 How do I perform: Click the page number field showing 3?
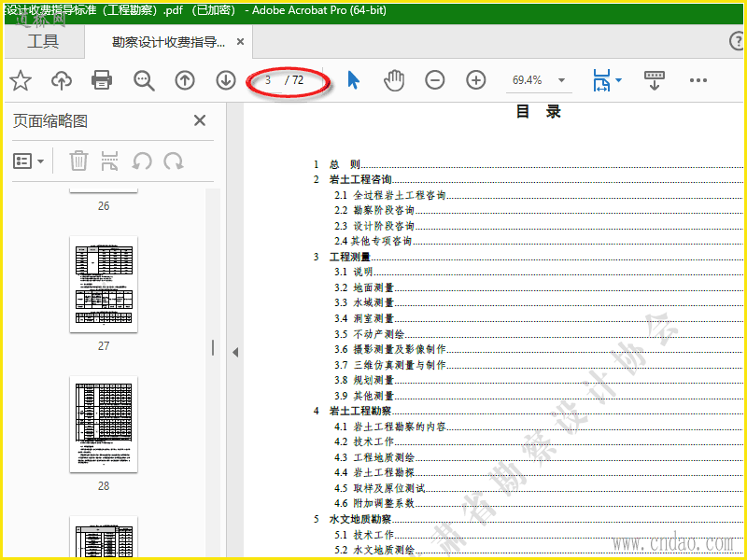coord(268,80)
